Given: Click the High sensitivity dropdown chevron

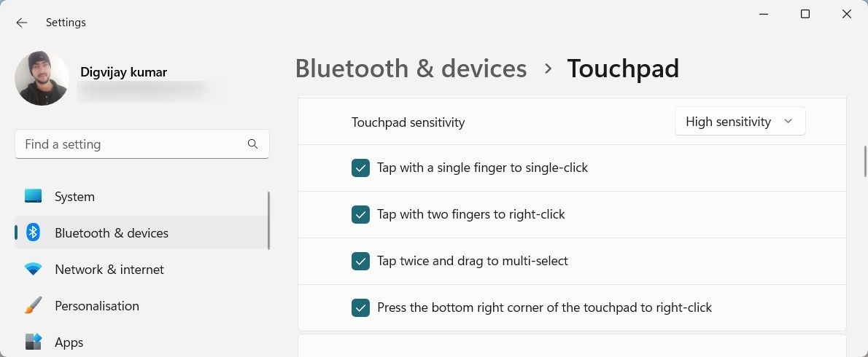Looking at the screenshot, I should pyautogui.click(x=788, y=122).
